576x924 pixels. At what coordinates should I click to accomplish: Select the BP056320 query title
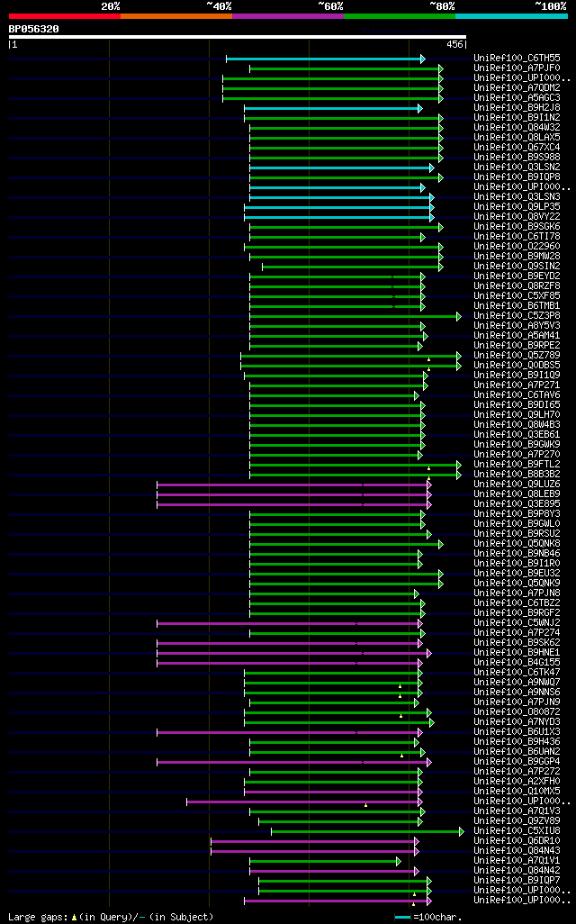pos(33,29)
